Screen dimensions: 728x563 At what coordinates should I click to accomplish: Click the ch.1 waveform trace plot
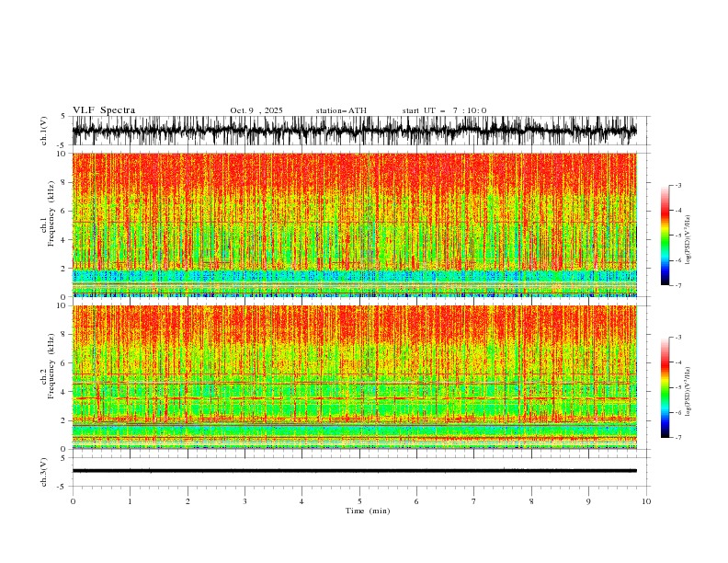(354, 131)
